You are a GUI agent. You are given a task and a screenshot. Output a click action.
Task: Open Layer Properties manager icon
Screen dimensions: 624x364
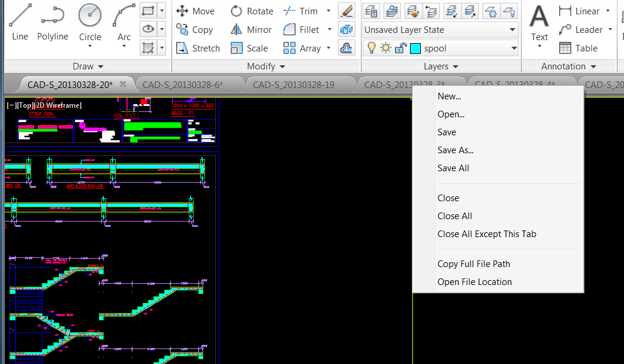point(371,11)
